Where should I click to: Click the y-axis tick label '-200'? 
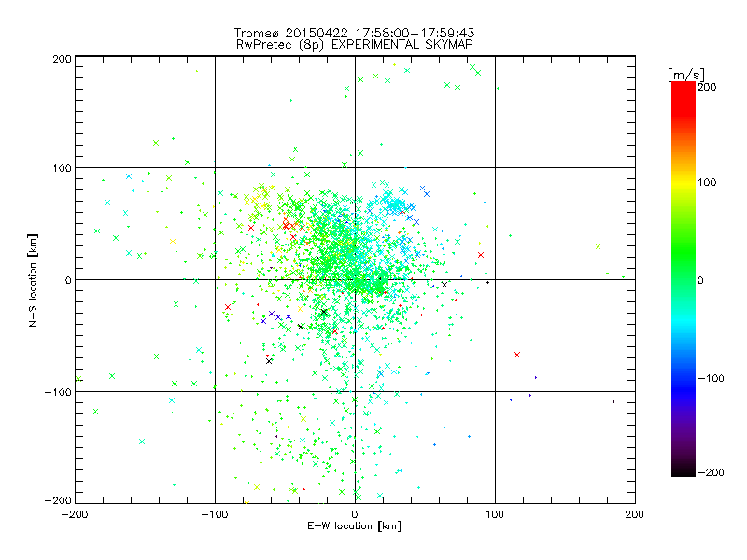click(58, 500)
